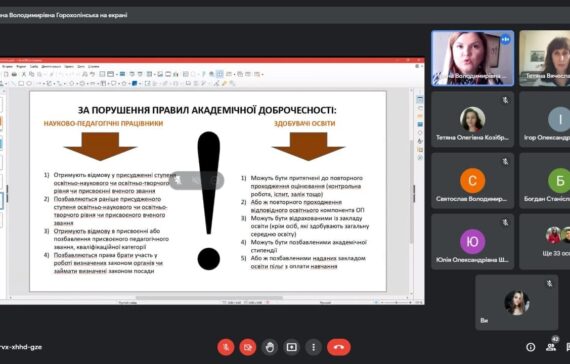The height and width of the screenshot is (364, 570).
Task: Click the horizontal scrollbar under the slide
Action: (209, 297)
